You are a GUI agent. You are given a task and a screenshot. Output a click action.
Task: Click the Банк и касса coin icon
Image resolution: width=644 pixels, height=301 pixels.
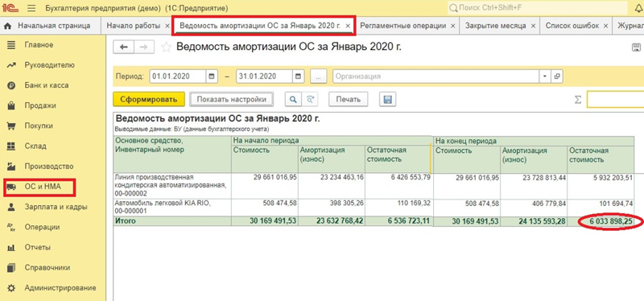tap(11, 85)
